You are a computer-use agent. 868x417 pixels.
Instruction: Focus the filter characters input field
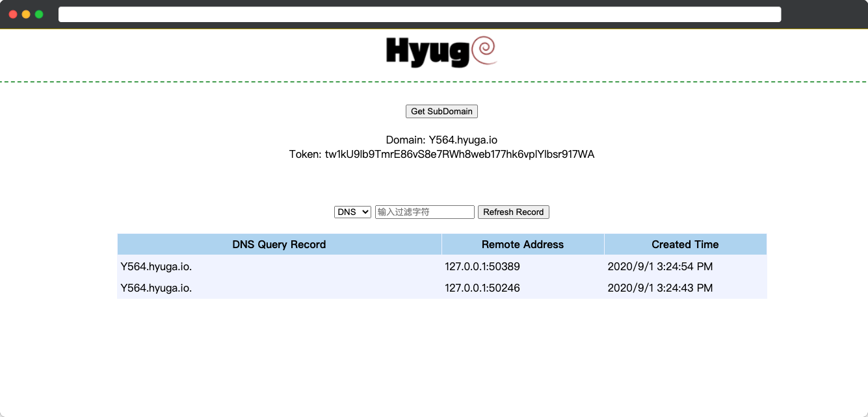(425, 212)
